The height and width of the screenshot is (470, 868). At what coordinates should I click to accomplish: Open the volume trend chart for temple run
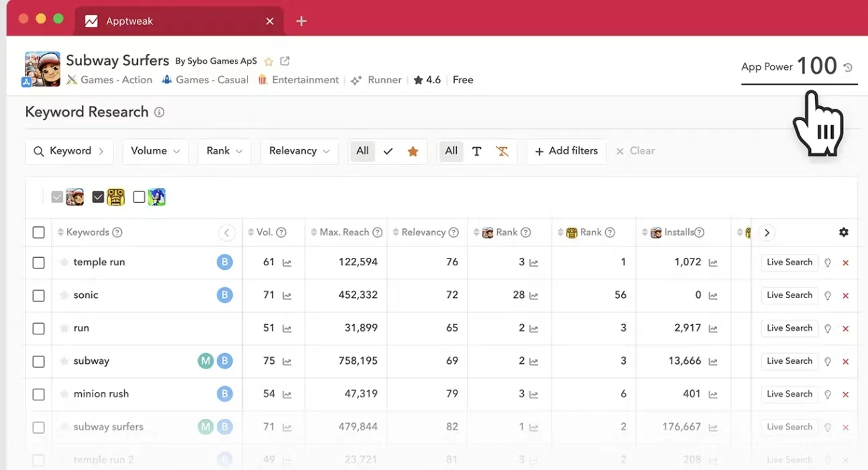[287, 263]
